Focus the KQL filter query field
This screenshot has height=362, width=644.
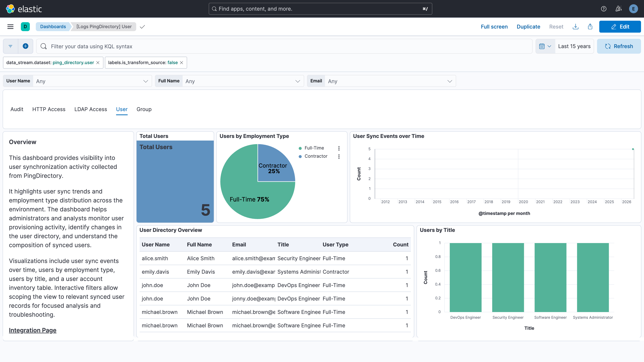tap(284, 46)
